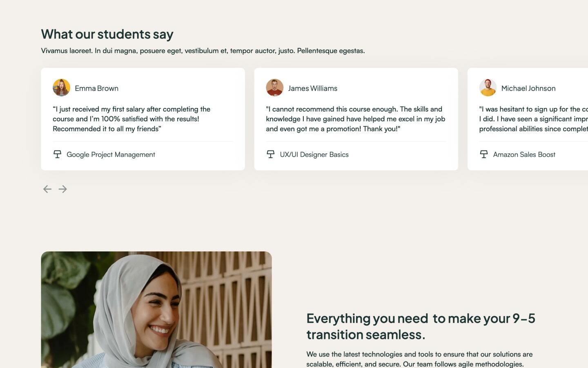Click the Everything you need heading

tap(421, 326)
